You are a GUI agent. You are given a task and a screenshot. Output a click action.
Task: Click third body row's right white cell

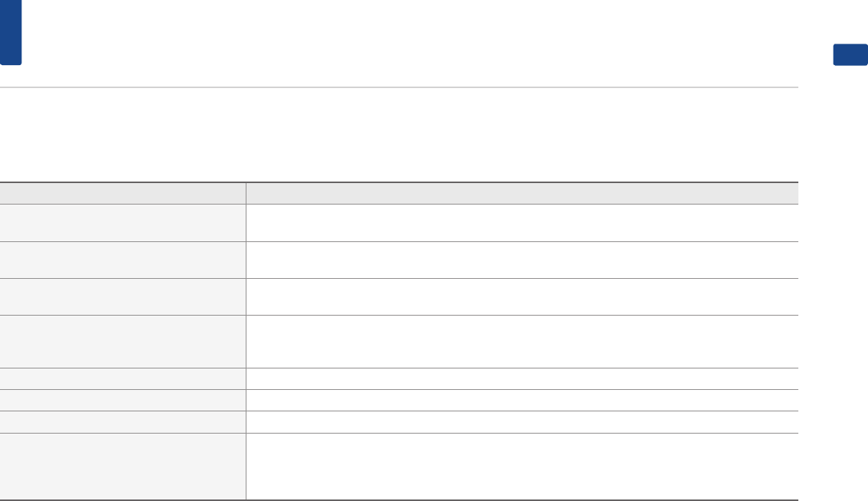pyautogui.click(x=522, y=297)
